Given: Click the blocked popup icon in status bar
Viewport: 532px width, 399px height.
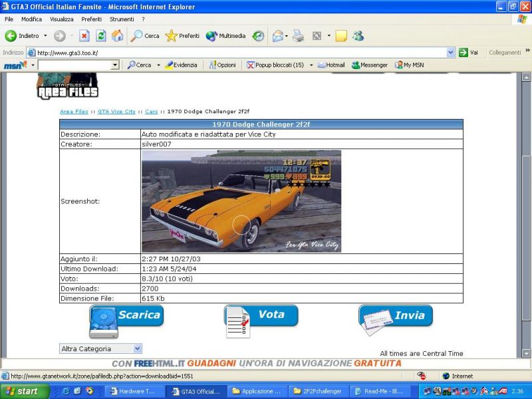Looking at the screenshot, I should 422,376.
